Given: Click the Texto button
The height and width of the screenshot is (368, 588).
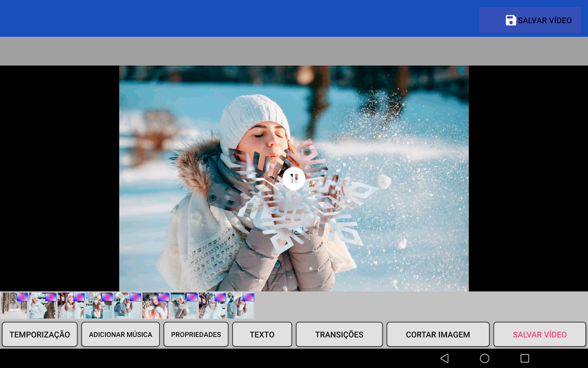Looking at the screenshot, I should pos(262,334).
